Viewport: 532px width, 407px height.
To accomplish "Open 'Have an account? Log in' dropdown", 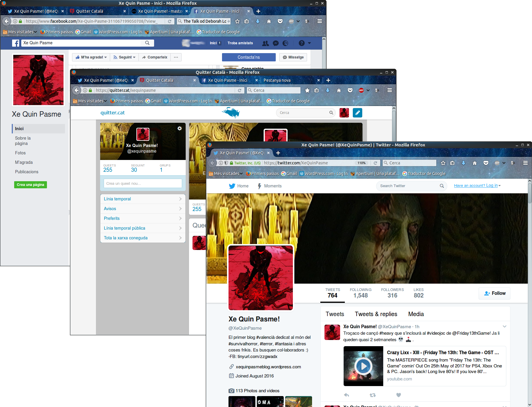I will point(477,186).
